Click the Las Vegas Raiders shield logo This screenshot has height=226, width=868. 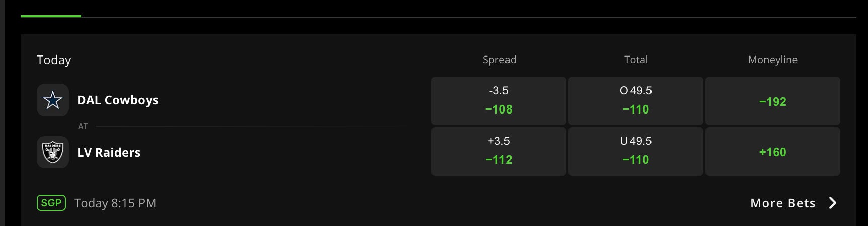tap(53, 152)
